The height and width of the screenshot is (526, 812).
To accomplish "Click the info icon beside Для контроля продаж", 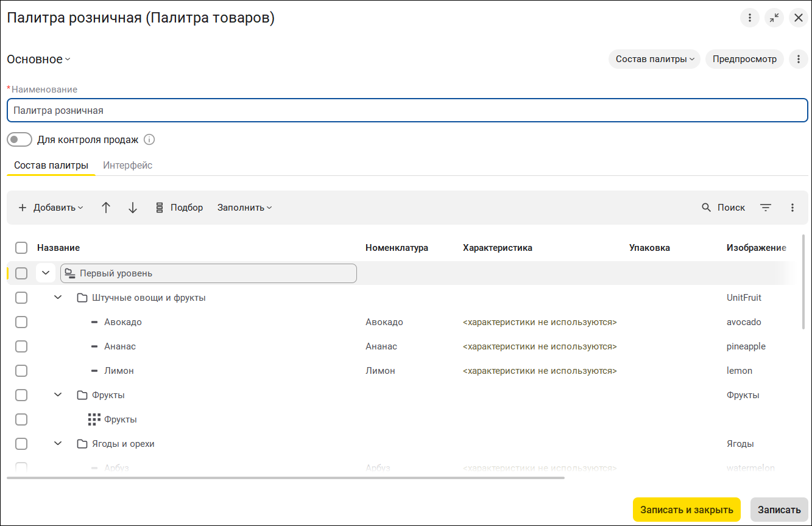I will [149, 139].
